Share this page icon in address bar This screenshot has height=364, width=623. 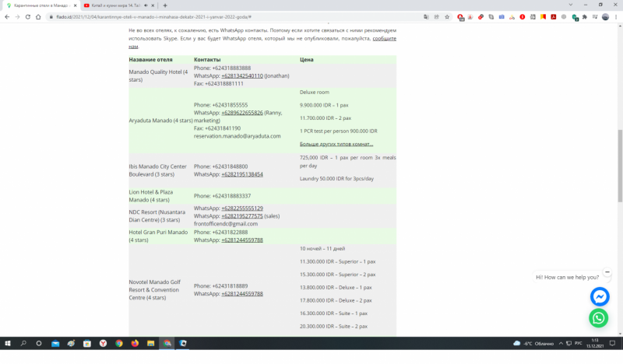tap(437, 17)
